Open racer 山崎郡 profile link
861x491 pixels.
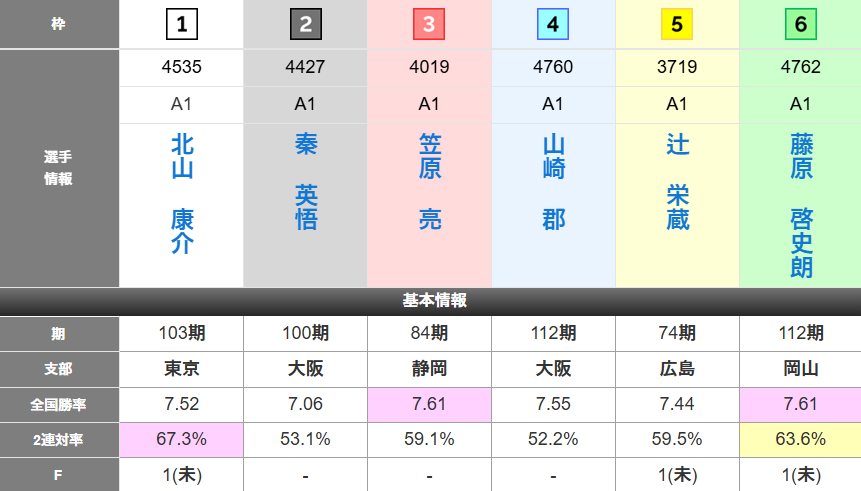tap(553, 181)
